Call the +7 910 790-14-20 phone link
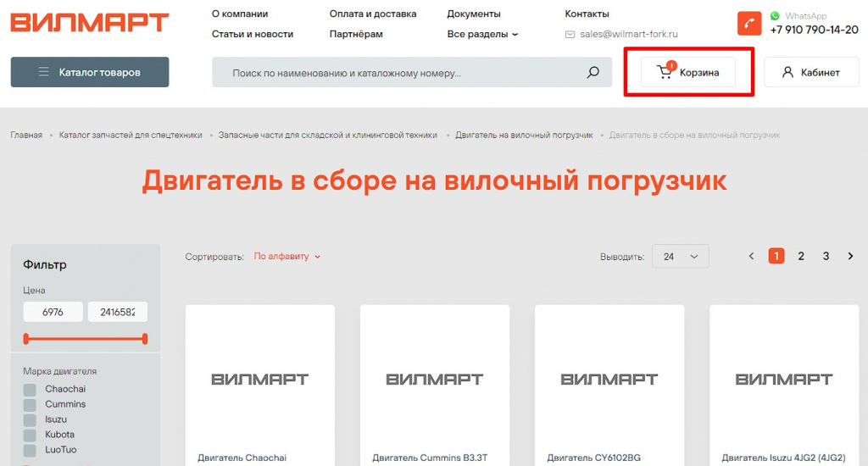 [x=814, y=30]
